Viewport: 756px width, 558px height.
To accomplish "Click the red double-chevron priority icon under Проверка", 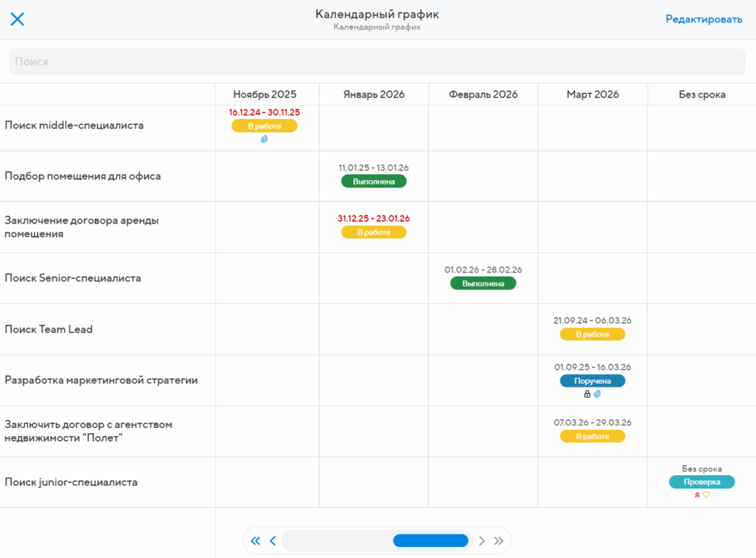I will tap(697, 495).
